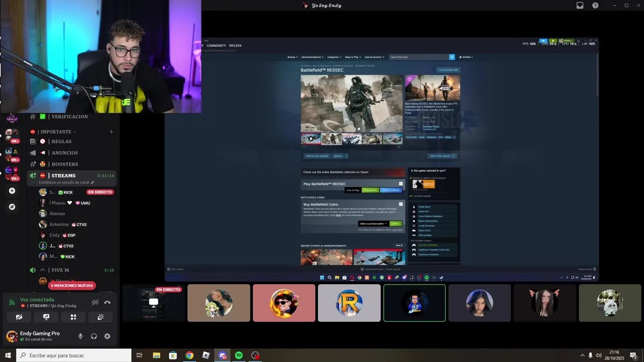Click View Your Queue button

443,156
